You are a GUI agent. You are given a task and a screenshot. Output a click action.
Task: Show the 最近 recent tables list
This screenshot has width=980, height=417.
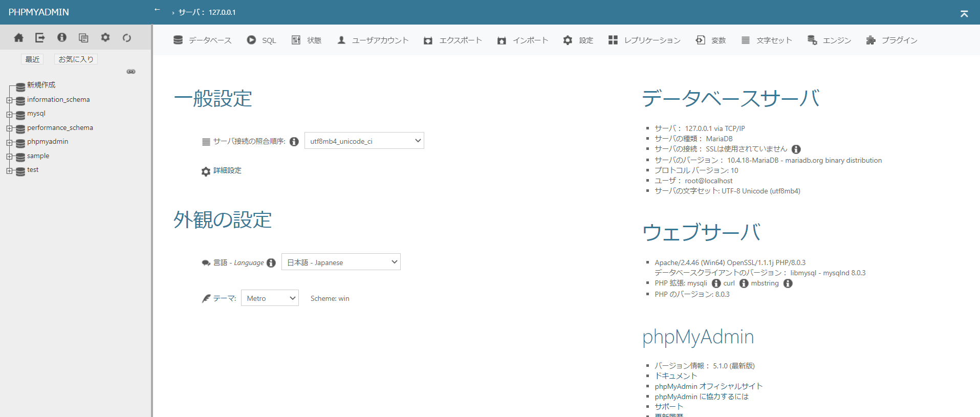pyautogui.click(x=32, y=59)
